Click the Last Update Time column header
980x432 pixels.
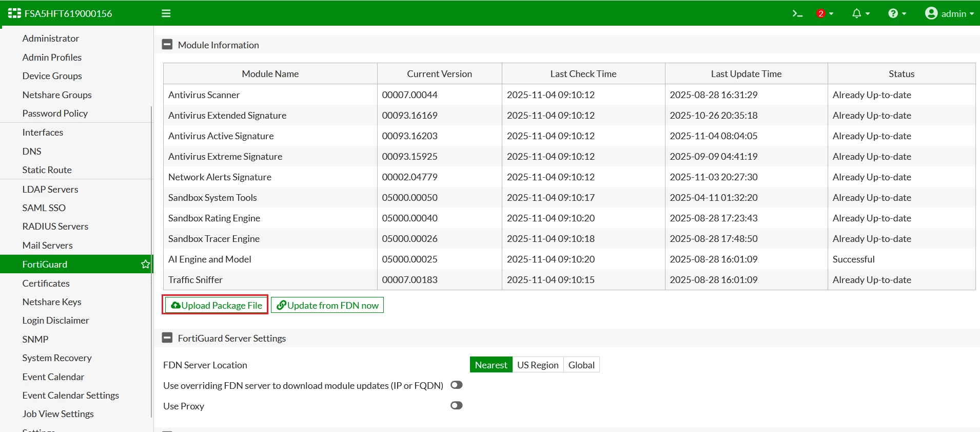[x=747, y=73]
